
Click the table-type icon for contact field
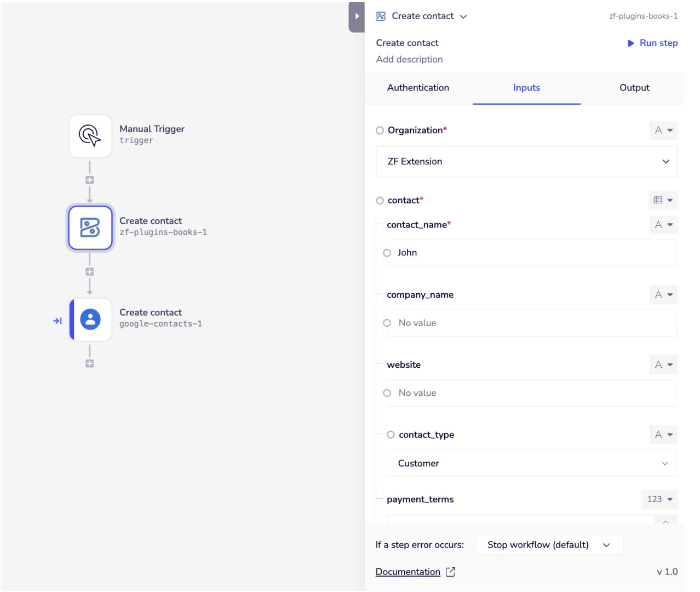[663, 200]
